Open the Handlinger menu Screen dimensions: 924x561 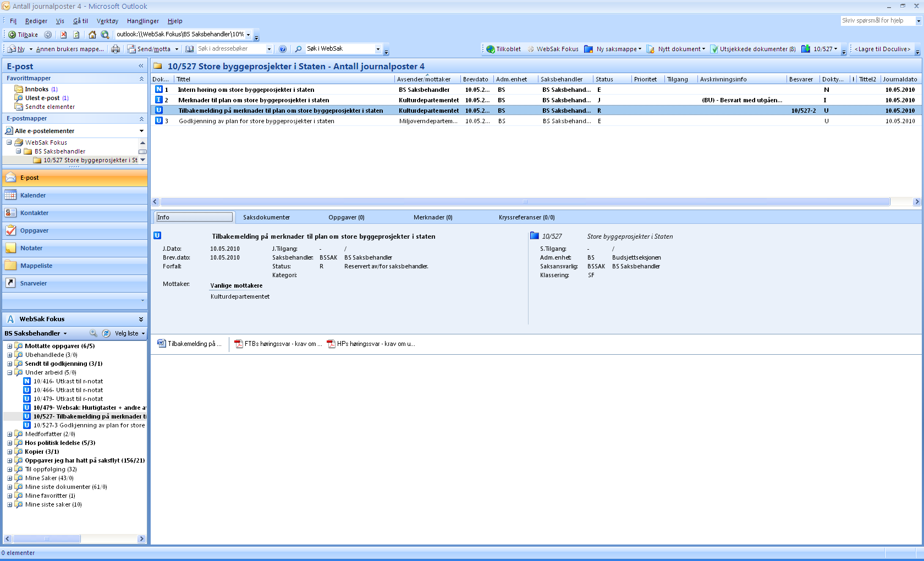pyautogui.click(x=143, y=21)
